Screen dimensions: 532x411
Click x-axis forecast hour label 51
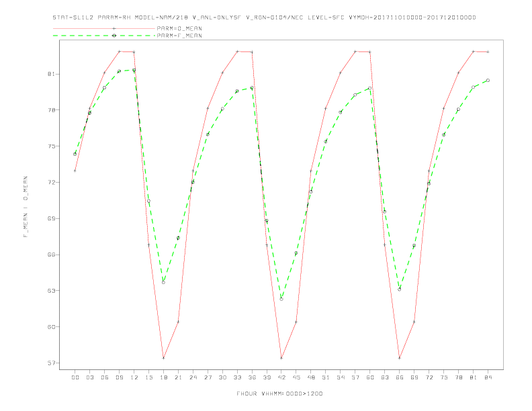(x=326, y=377)
